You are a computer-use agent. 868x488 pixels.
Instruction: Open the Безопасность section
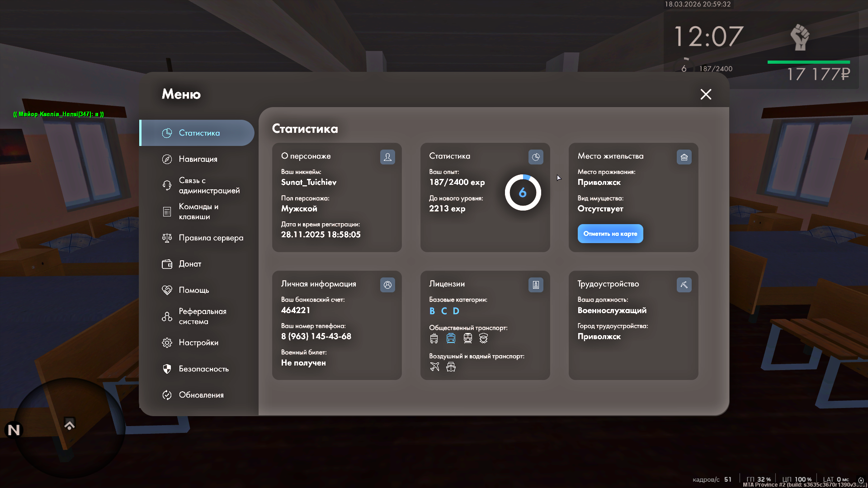point(203,369)
